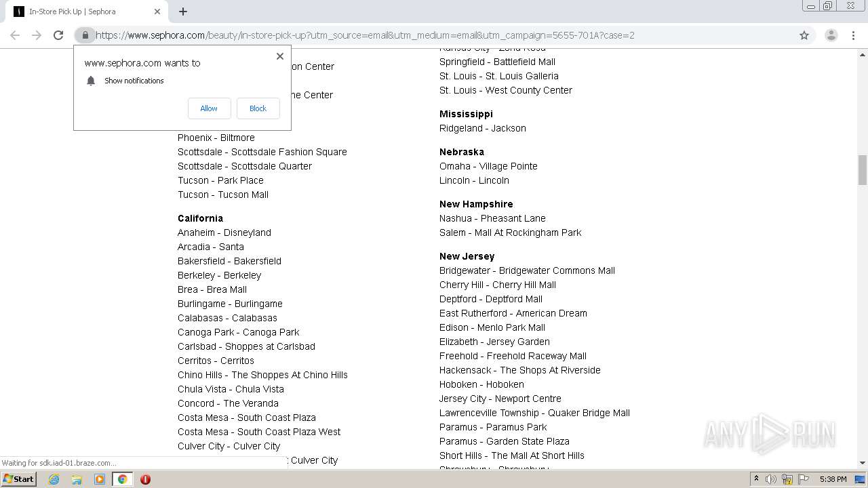Image resolution: width=868 pixels, height=488 pixels.
Task: Select 'East Rutherford - American Dream'
Action: click(513, 313)
